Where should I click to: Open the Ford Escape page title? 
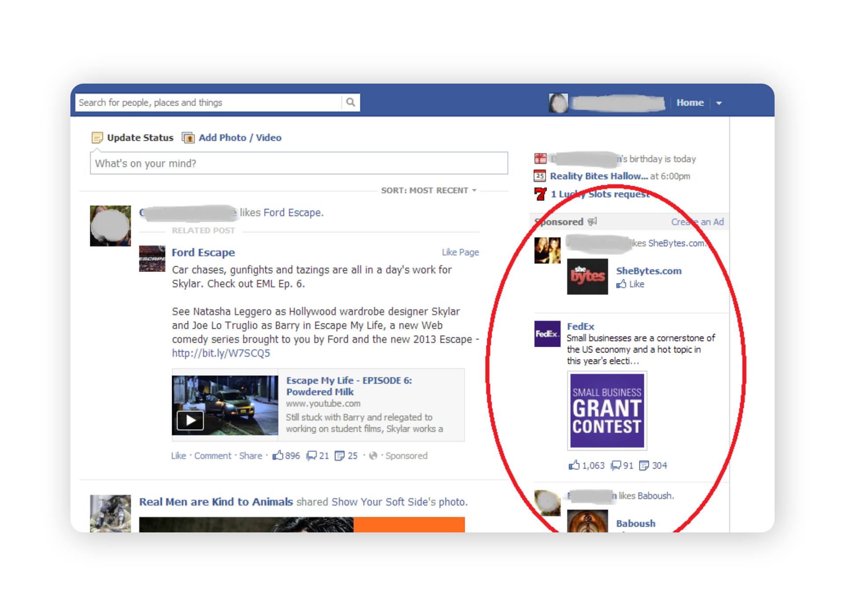coord(203,253)
